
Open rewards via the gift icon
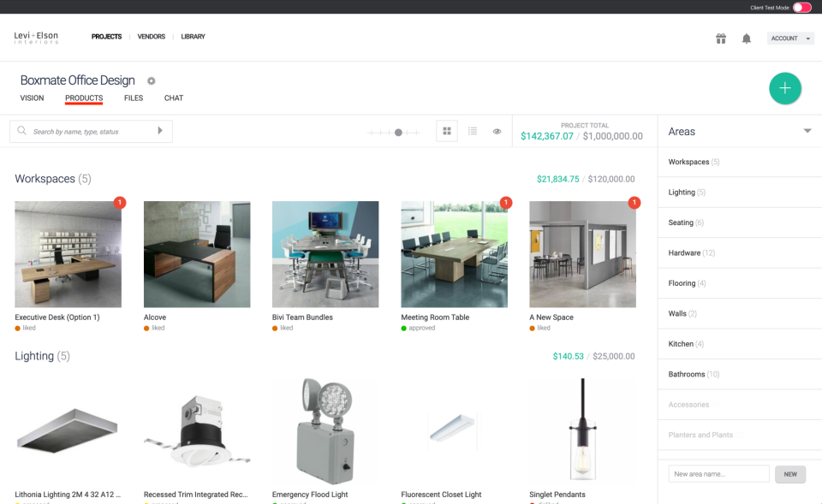tap(720, 38)
